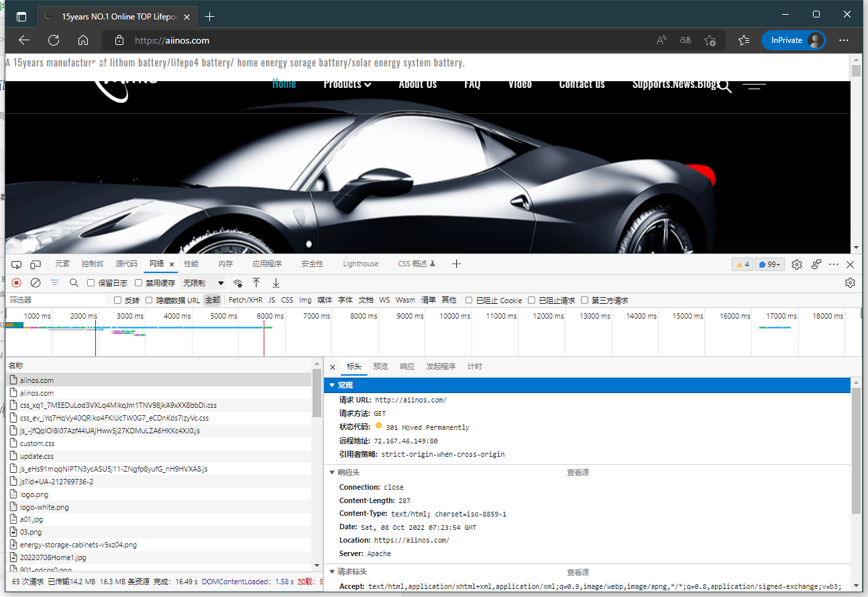This screenshot has width=868, height=597.
Task: Click the address bar URL field
Action: point(376,40)
